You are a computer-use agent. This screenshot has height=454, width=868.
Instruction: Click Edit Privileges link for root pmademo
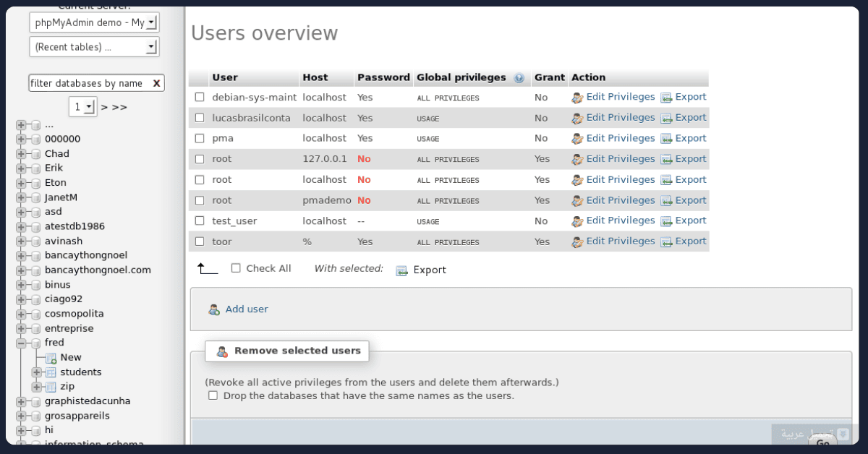coord(621,201)
